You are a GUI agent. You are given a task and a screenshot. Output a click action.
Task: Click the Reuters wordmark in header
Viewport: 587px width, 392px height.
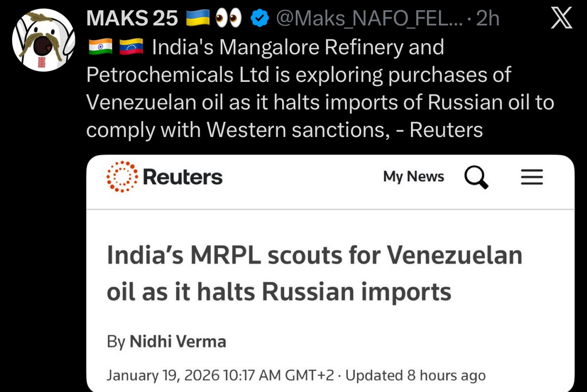[x=182, y=177]
